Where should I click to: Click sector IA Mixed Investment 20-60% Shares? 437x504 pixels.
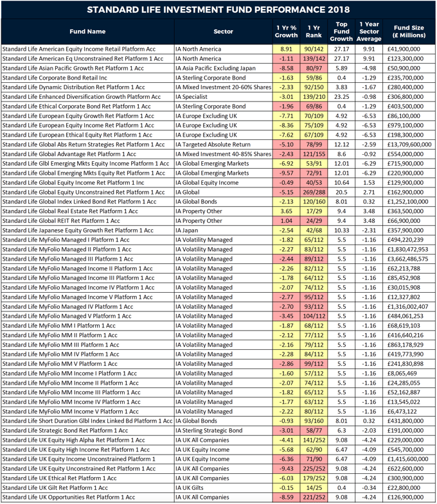pos(224,87)
